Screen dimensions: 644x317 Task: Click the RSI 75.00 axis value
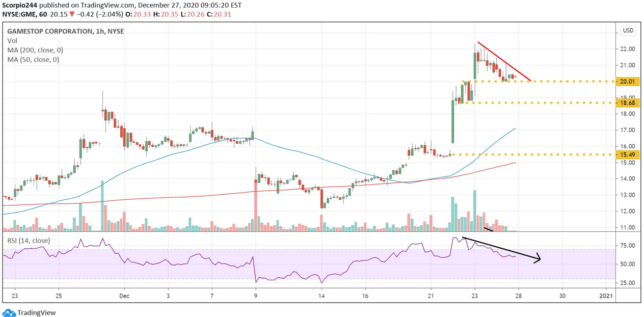coord(627,246)
